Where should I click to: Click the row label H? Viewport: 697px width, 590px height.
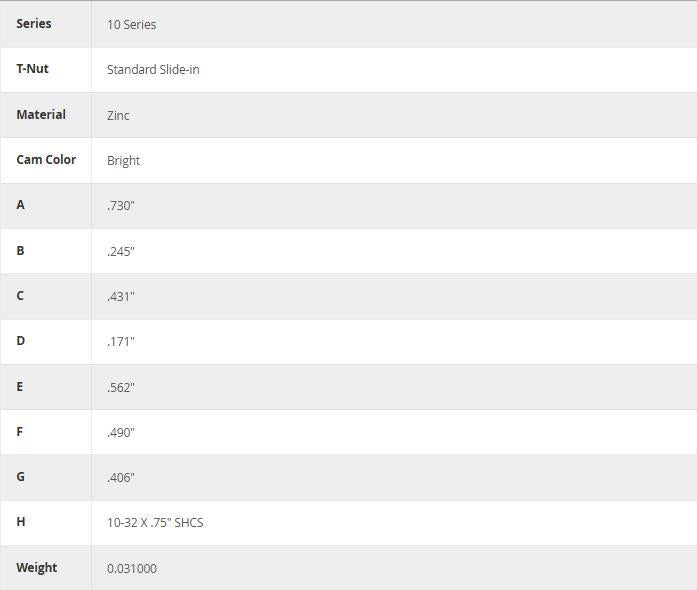(21, 522)
